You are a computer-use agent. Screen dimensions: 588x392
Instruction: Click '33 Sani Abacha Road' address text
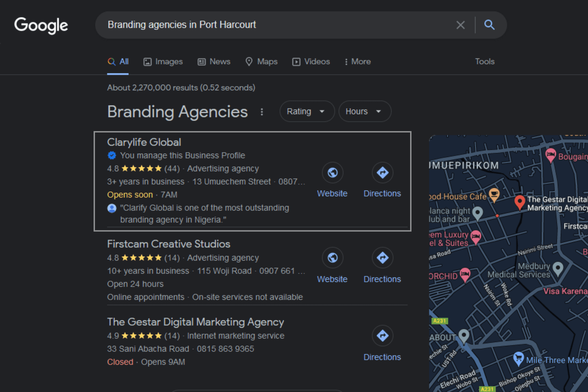click(148, 349)
